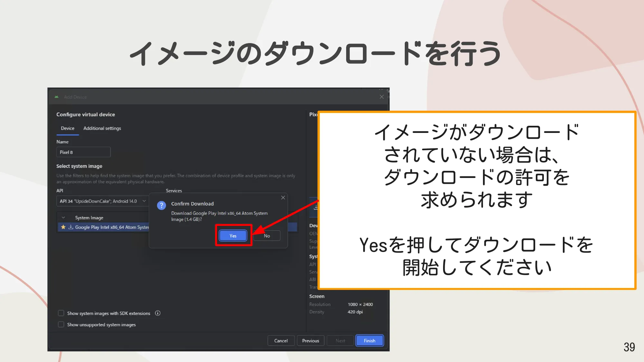Click Yes in Confirm Download dialog

tap(233, 236)
